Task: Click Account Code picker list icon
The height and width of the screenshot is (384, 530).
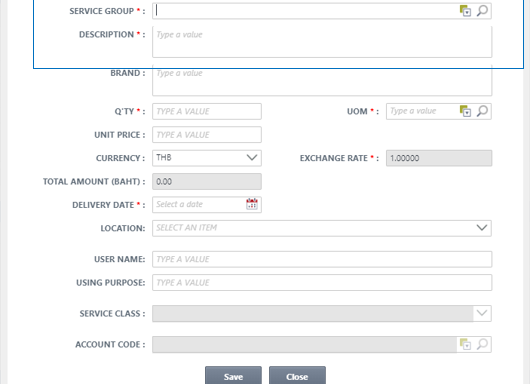Action: [x=465, y=344]
